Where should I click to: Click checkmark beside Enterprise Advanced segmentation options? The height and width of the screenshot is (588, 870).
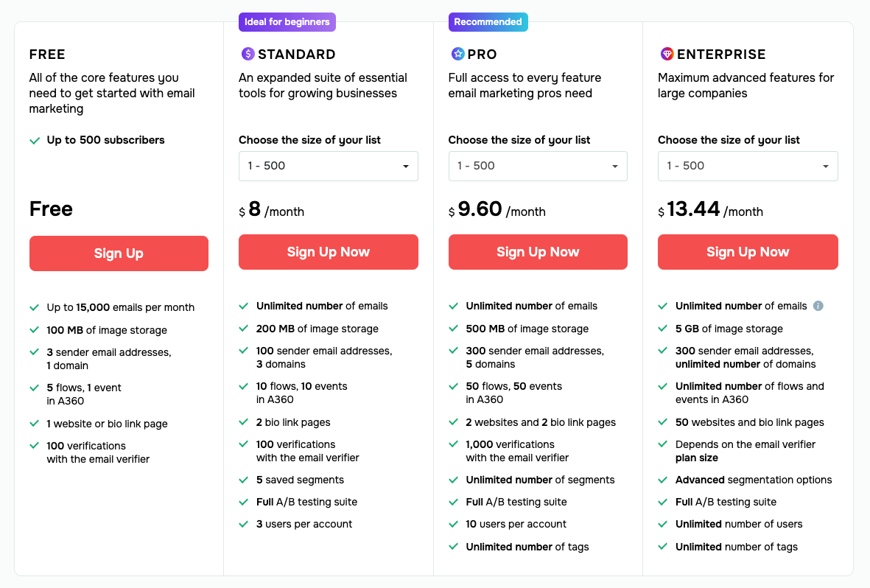[663, 480]
